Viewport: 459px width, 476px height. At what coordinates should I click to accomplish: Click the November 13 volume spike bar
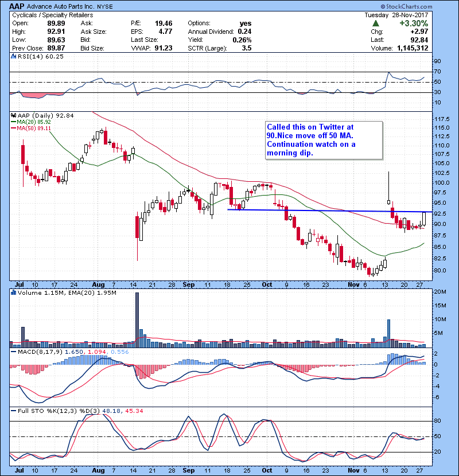tap(388, 333)
